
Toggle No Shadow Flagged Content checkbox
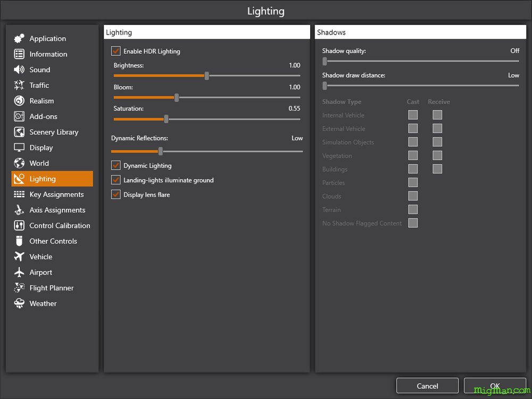pyautogui.click(x=413, y=223)
